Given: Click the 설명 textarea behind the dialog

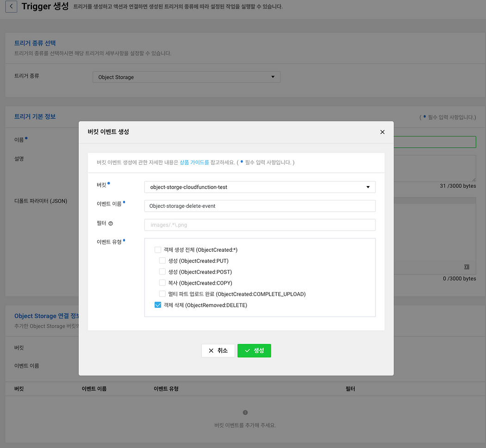Looking at the screenshot, I should 435,168.
